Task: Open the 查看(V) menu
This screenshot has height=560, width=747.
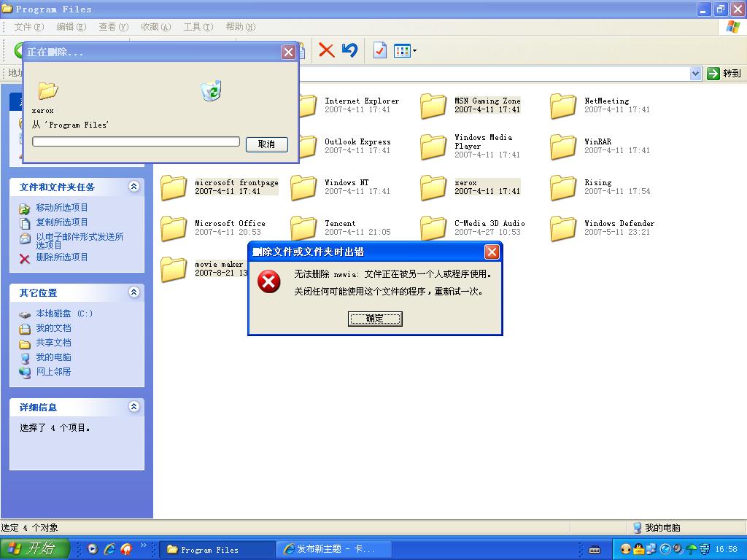Action: [x=113, y=27]
